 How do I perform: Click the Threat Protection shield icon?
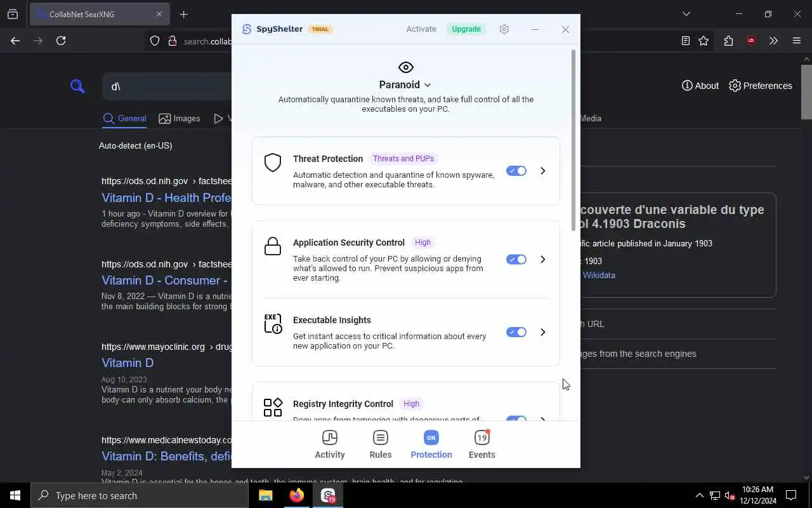(273, 163)
